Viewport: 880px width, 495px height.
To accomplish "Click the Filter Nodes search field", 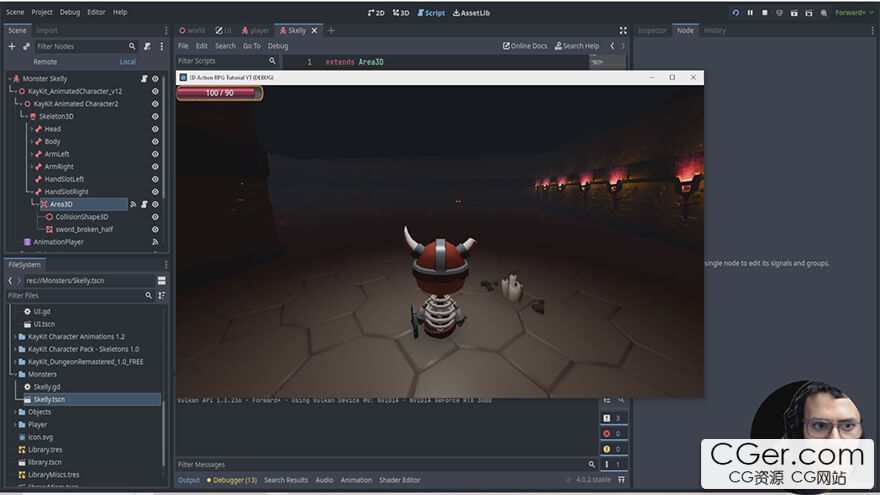I will pos(85,46).
